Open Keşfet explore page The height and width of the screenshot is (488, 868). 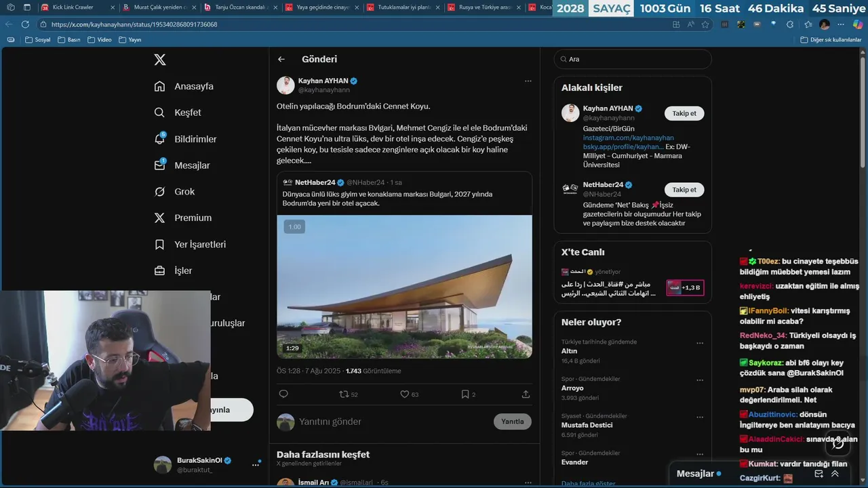(178, 113)
